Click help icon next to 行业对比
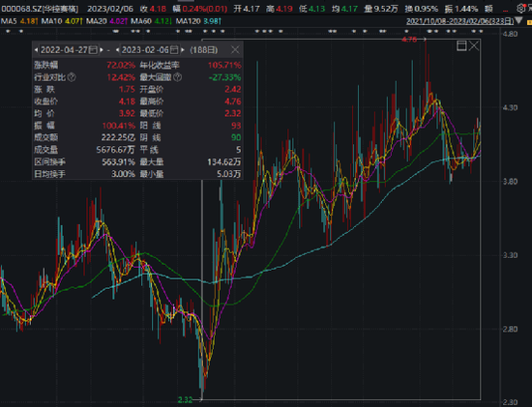The image size is (532, 407). (72, 77)
